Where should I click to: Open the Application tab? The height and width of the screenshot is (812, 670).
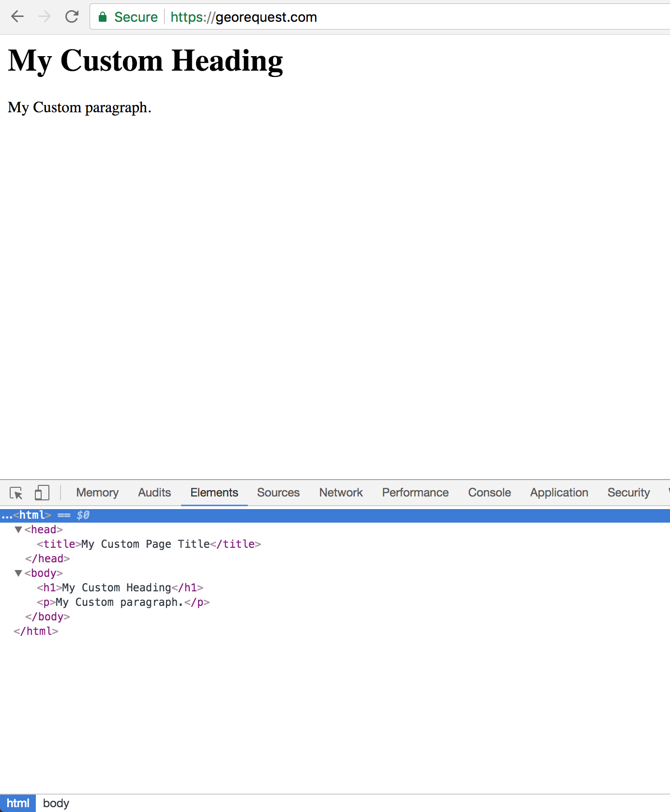tap(559, 493)
